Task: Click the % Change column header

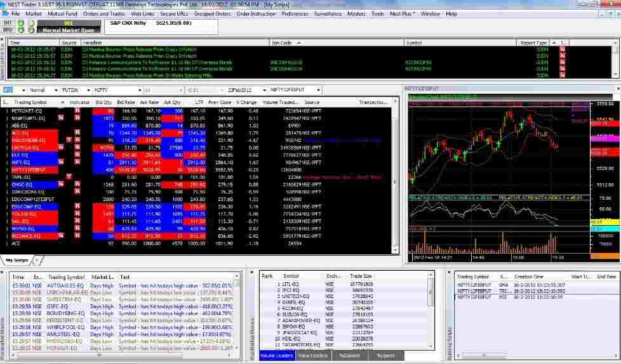Action: (246, 103)
